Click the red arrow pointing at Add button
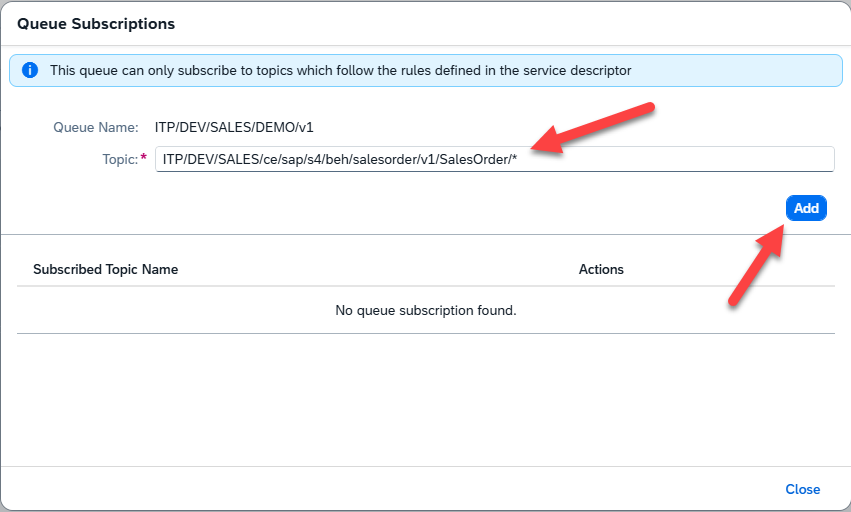Viewport: 851px width, 512px height. pyautogui.click(x=755, y=265)
